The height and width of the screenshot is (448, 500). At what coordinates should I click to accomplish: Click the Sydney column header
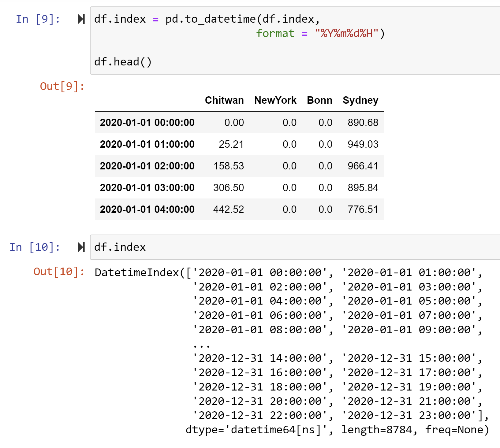point(360,100)
